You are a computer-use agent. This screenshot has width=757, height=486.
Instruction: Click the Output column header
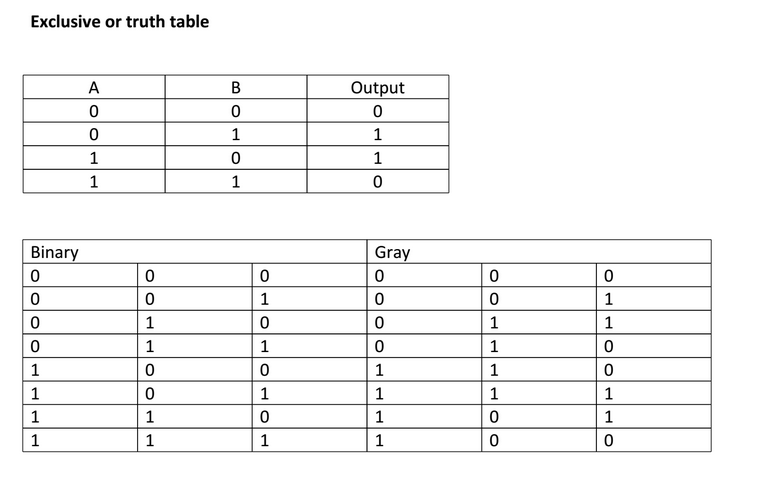pos(377,87)
